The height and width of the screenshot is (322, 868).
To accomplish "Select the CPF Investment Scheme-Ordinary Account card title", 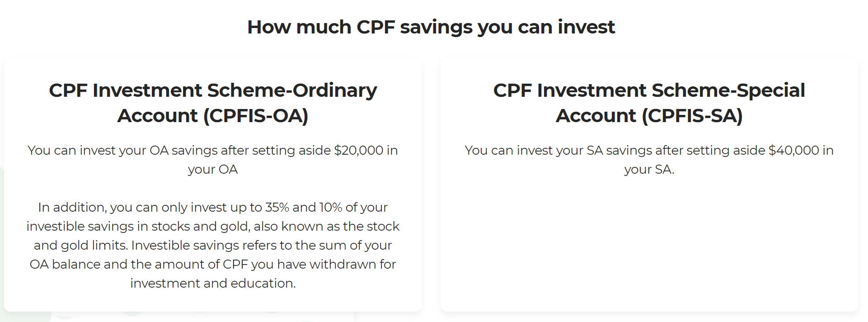I will point(213,103).
